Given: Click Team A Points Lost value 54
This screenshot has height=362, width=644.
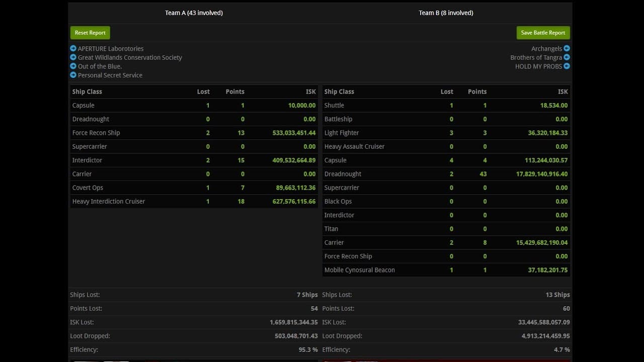Looking at the screenshot, I should 314,308.
